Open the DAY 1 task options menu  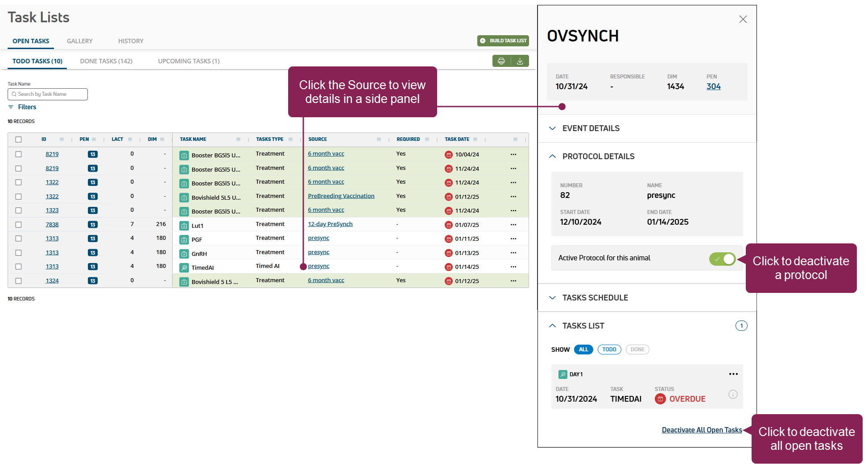[x=733, y=374]
